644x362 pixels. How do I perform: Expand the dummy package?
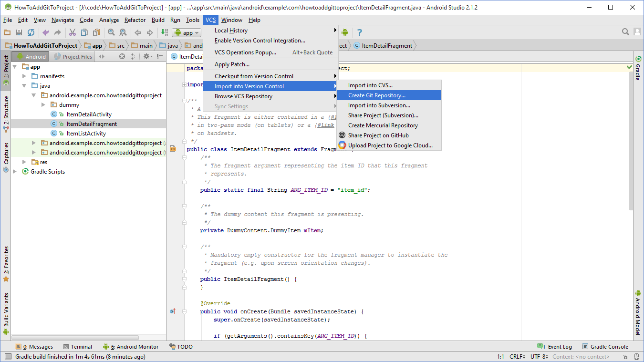44,105
